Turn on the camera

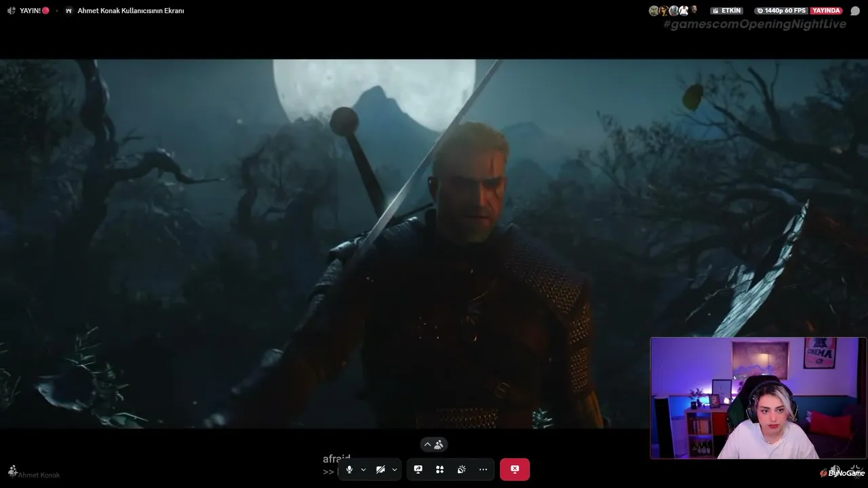[380, 470]
